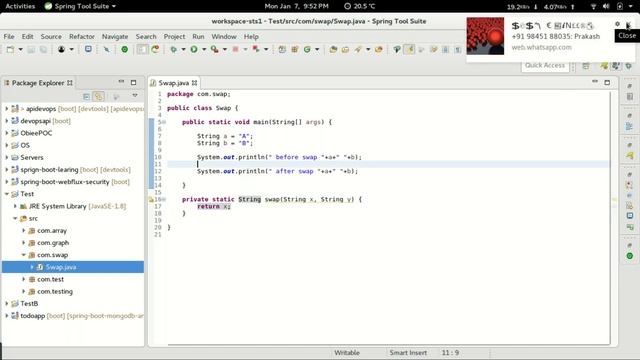This screenshot has height=360, width=640.
Task: Click the Save All toolbar icon
Action: pyautogui.click(x=43, y=49)
